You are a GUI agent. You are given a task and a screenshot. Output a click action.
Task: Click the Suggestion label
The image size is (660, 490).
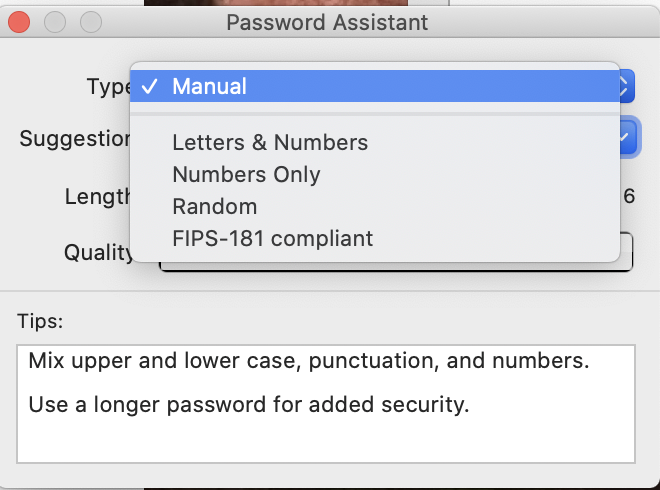point(76,139)
